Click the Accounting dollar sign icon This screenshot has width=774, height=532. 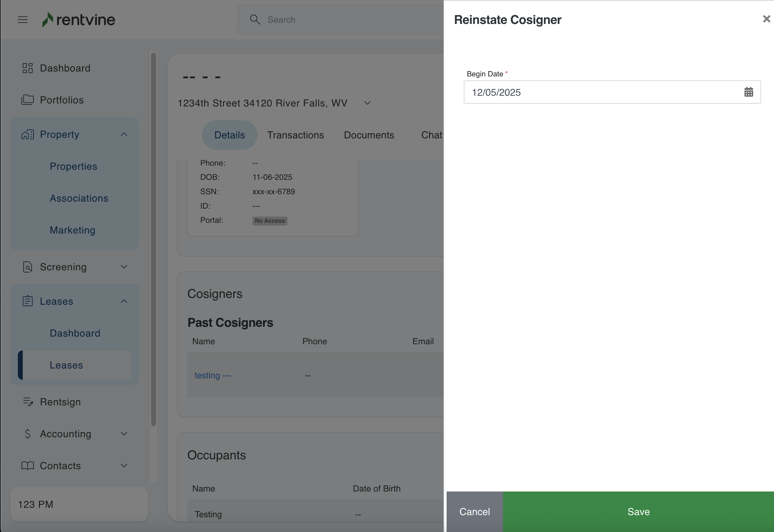28,434
